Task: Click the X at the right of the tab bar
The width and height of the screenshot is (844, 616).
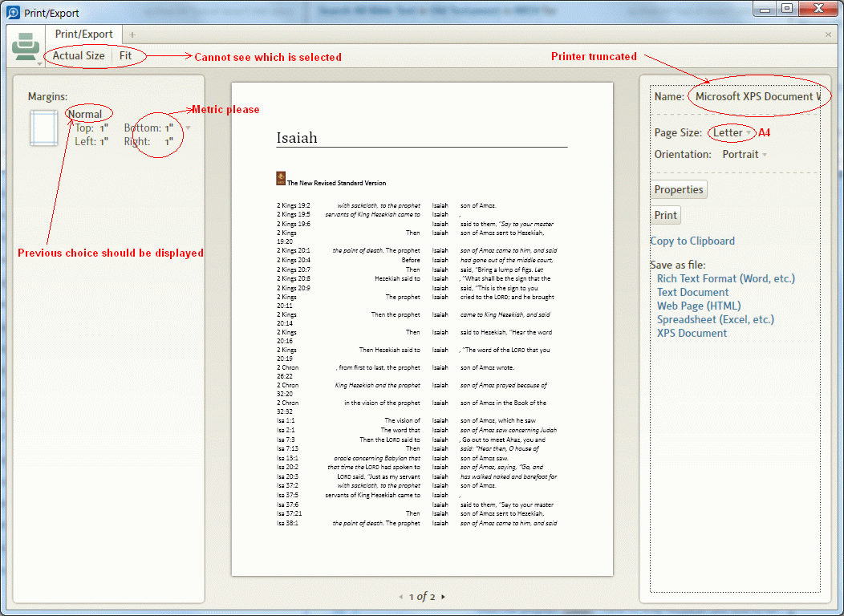Action: [827, 34]
